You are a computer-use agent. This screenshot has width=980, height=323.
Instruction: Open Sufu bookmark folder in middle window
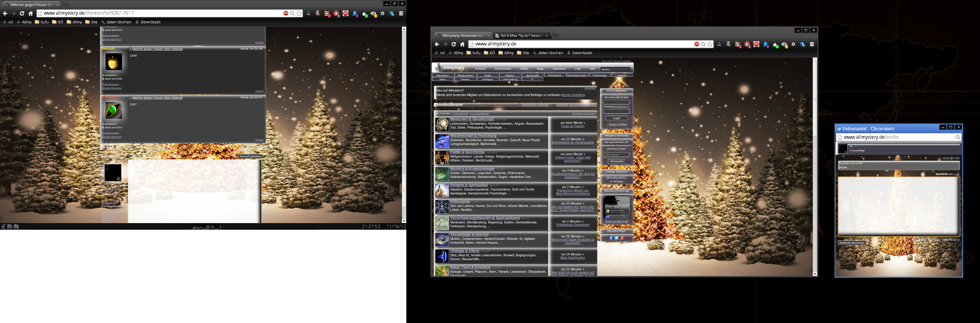(473, 53)
